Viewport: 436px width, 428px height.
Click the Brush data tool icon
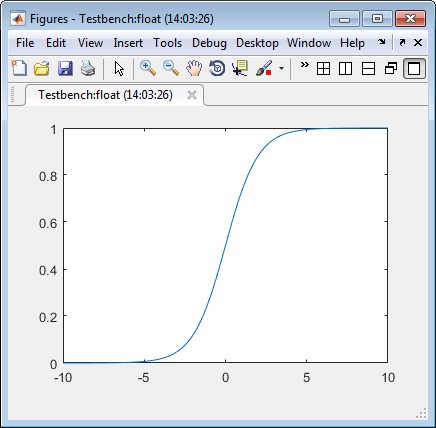[x=264, y=68]
